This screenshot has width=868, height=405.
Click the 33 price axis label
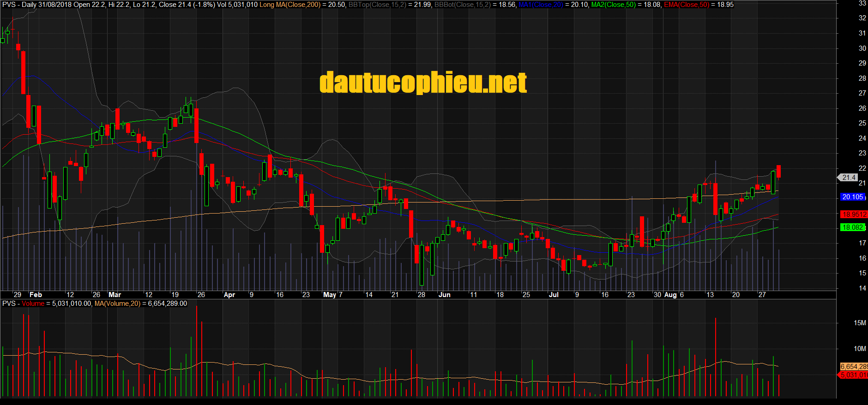862,3
